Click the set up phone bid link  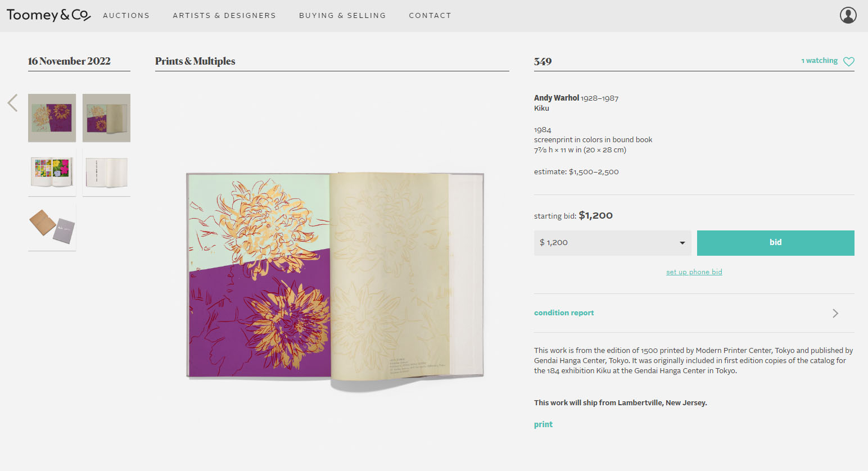[x=694, y=272]
